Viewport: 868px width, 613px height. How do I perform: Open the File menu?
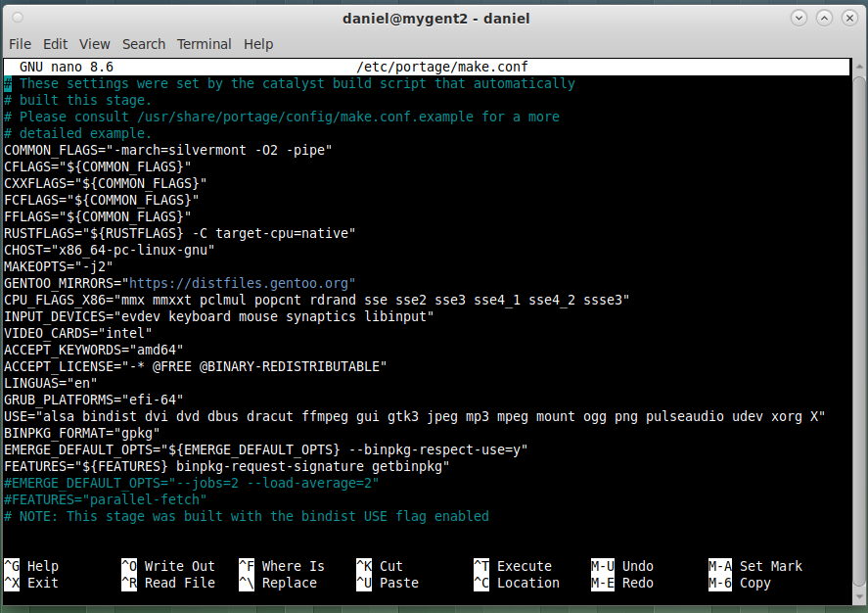point(20,44)
